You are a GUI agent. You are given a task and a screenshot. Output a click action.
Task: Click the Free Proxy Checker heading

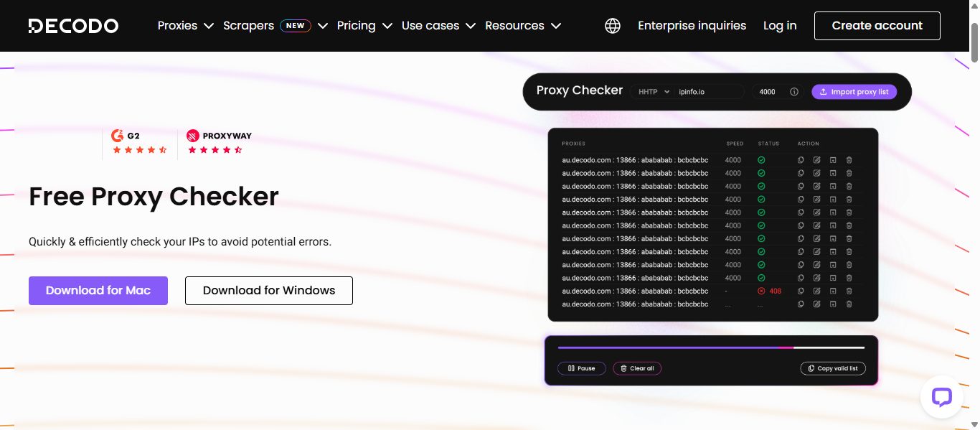(154, 196)
